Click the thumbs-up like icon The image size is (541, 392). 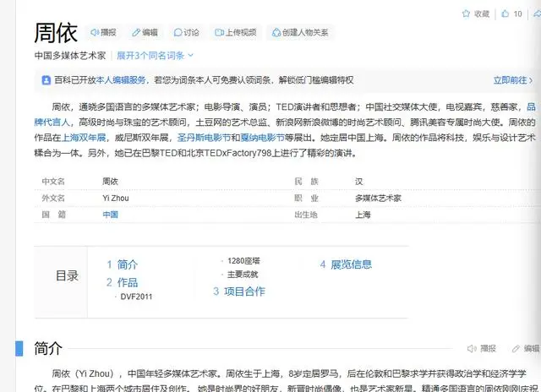click(x=505, y=14)
